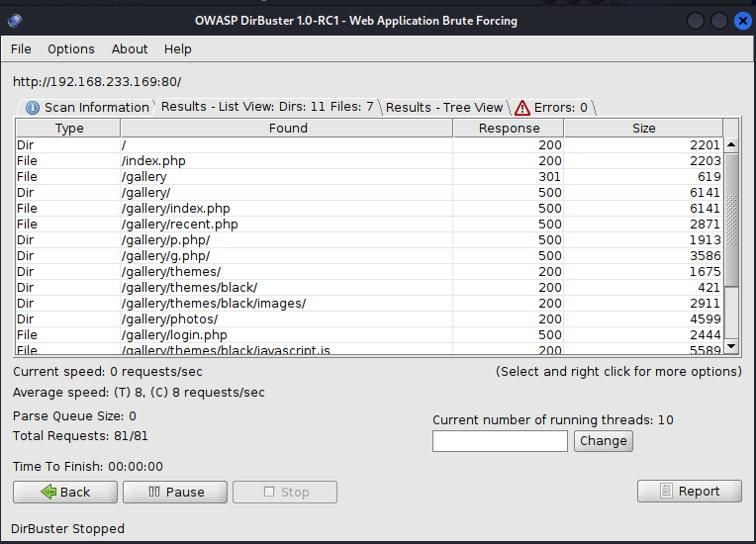Select the /gallery/themes/black/images/ row
Viewport: 756px width, 544px height.
369,304
